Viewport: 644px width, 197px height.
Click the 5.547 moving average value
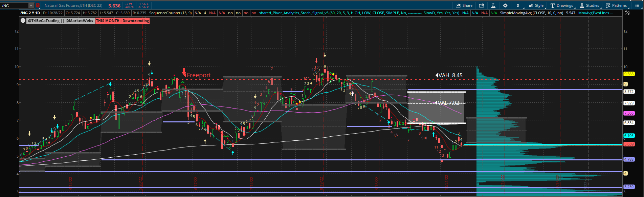click(x=571, y=13)
